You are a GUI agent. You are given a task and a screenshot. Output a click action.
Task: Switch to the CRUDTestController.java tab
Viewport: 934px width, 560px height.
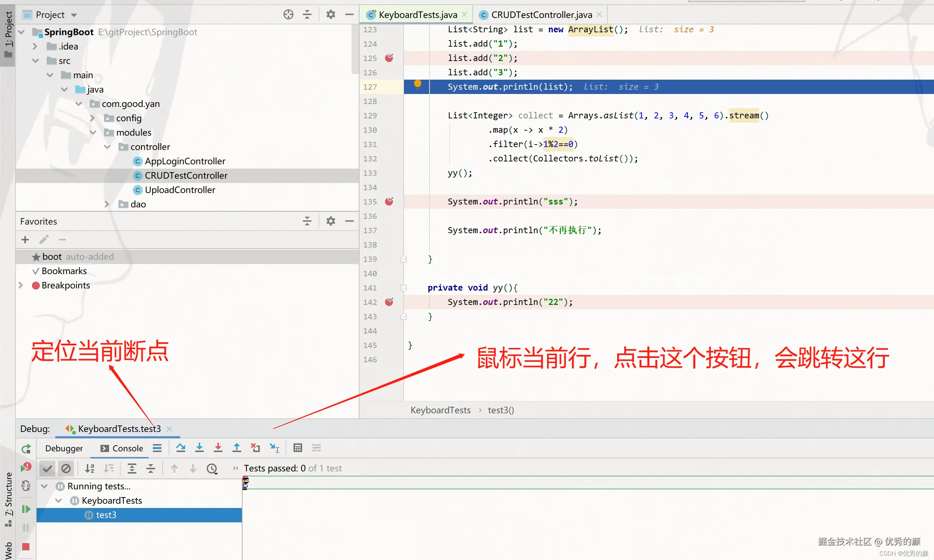541,15
